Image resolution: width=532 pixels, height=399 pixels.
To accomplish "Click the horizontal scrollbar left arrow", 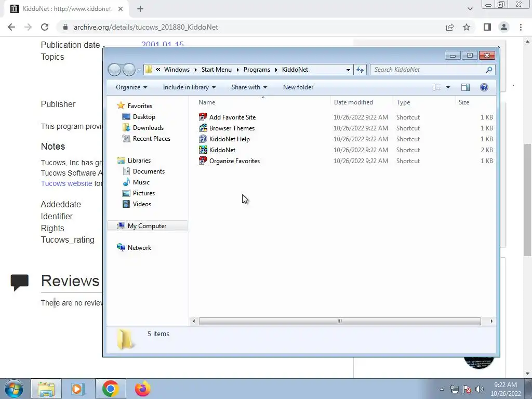I will pos(194,321).
